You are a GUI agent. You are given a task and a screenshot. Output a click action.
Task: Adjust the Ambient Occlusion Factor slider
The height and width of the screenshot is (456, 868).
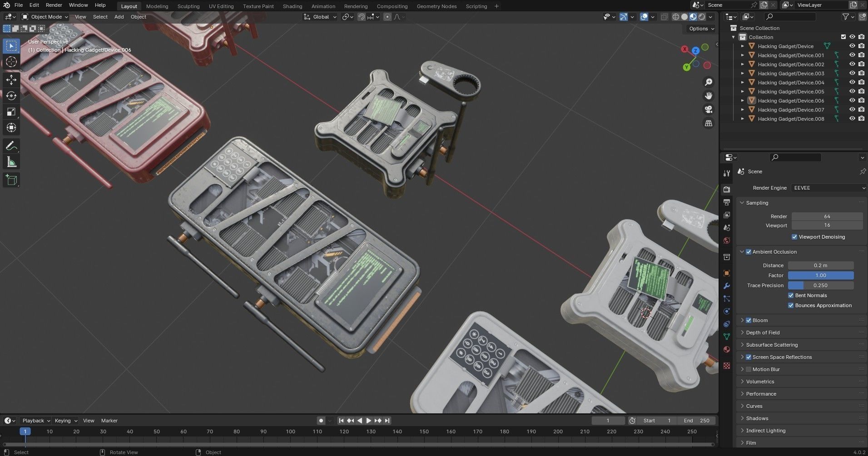tap(821, 275)
